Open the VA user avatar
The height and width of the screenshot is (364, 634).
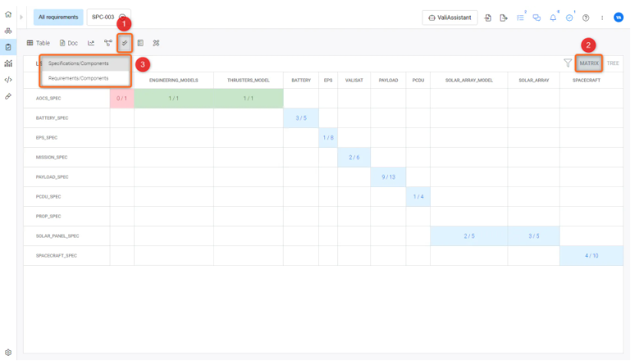click(x=618, y=18)
